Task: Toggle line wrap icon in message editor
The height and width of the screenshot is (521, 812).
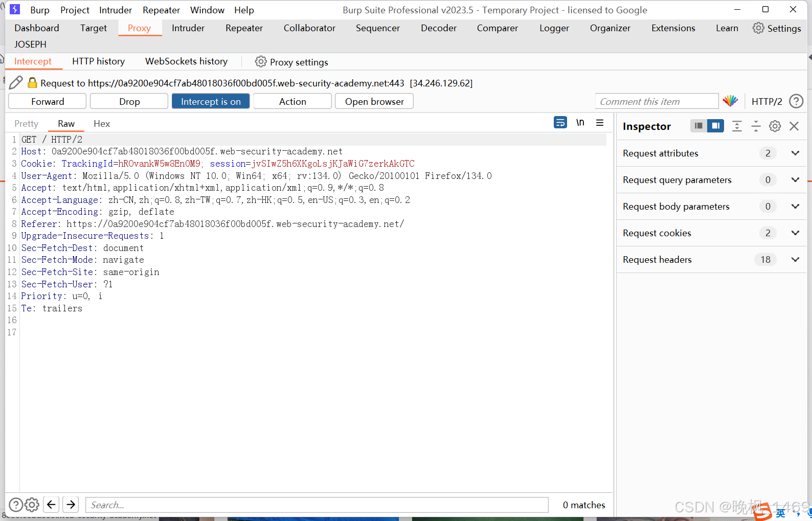Action: 560,123
